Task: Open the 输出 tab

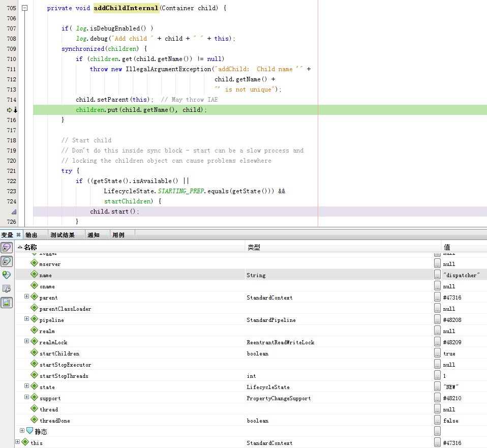Action: (x=32, y=235)
